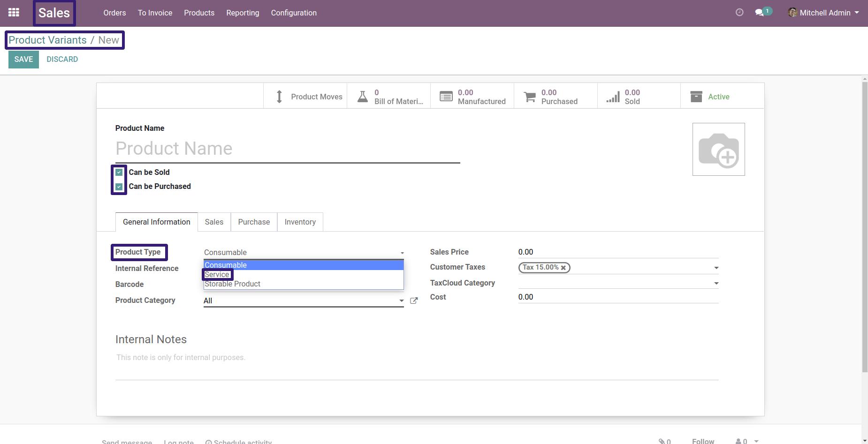Open Products menu
Image resolution: width=868 pixels, height=444 pixels.
pyautogui.click(x=199, y=13)
